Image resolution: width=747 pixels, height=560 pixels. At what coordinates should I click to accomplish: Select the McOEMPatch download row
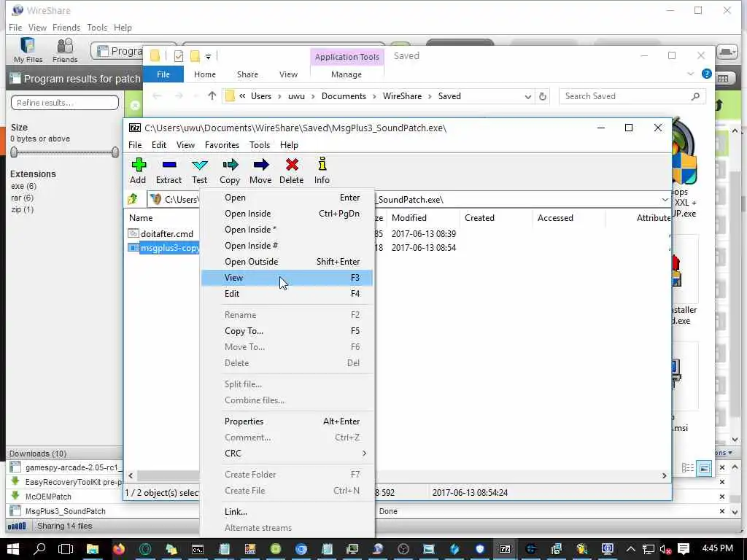[x=48, y=496]
